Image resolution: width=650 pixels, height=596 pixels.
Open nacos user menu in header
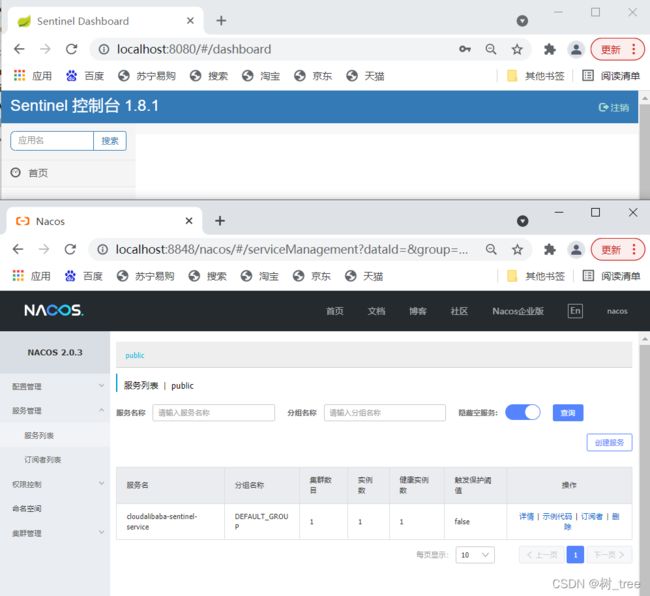[x=617, y=311]
